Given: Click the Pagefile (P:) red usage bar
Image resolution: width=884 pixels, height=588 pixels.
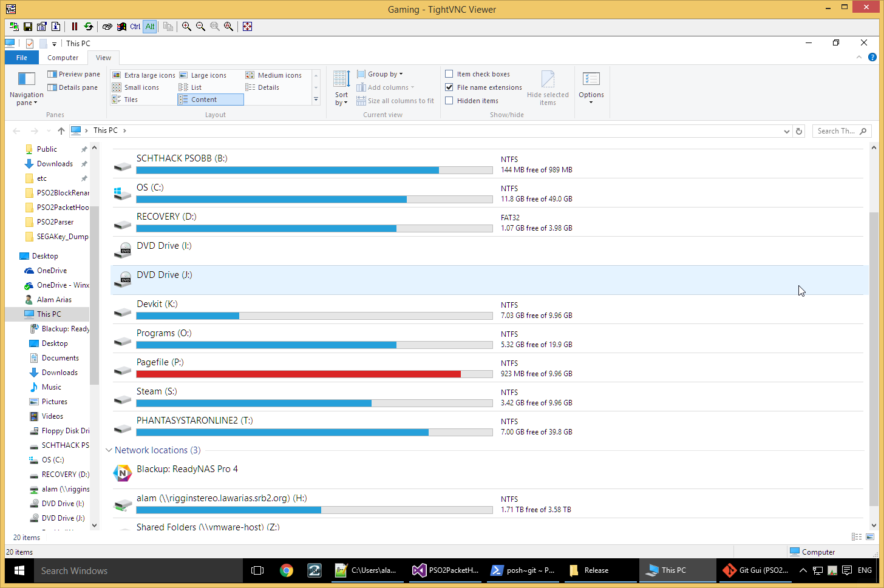Looking at the screenshot, I should (314, 374).
